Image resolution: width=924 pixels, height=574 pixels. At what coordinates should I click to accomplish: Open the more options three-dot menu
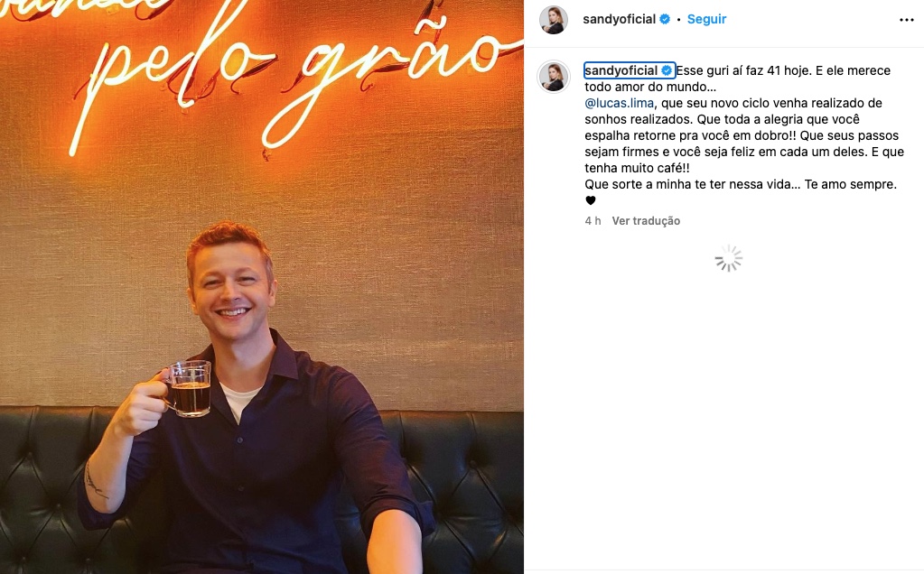(906, 20)
